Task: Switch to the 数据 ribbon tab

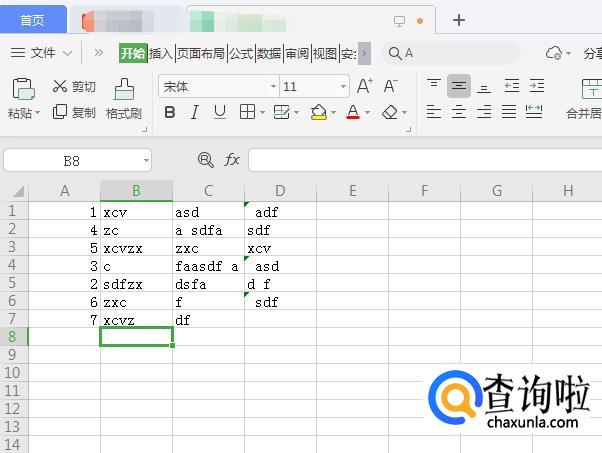Action: click(x=269, y=53)
